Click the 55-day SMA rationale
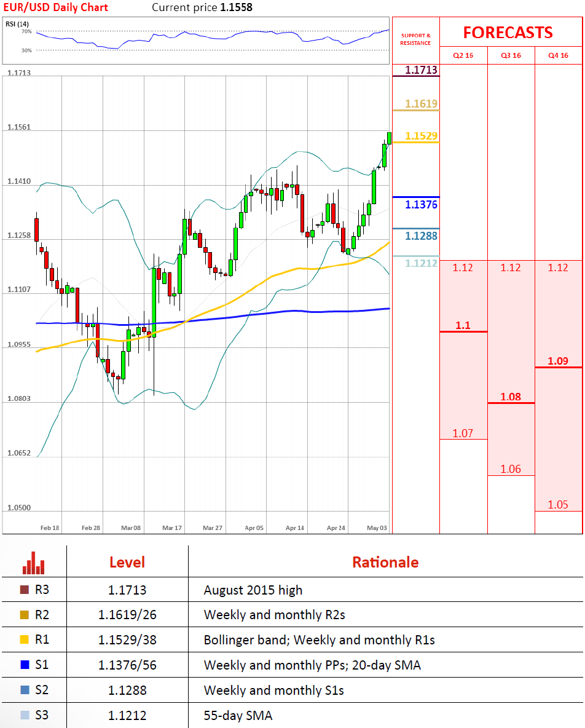This screenshot has height=728, width=585. pyautogui.click(x=238, y=716)
